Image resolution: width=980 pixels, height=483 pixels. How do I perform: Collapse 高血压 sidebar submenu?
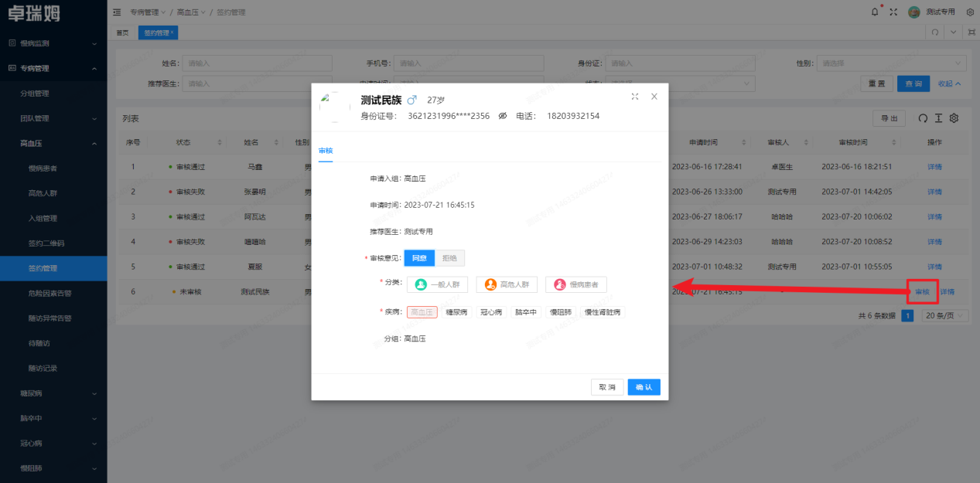point(53,143)
